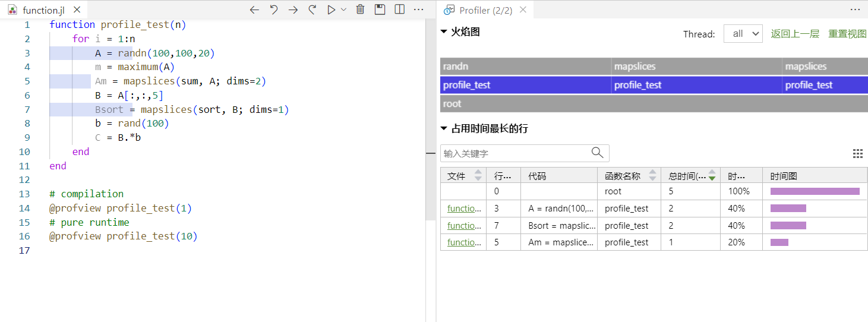The height and width of the screenshot is (322, 868).
Task: Collapse the 火焰图 section
Action: [x=444, y=32]
